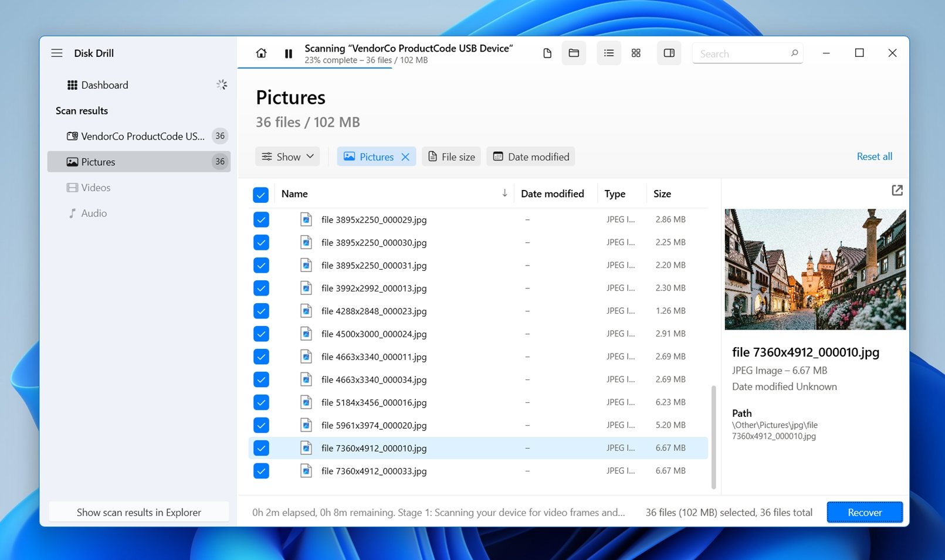
Task: Uncheck file 3992x2992_000013.jpg
Action: pos(261,289)
